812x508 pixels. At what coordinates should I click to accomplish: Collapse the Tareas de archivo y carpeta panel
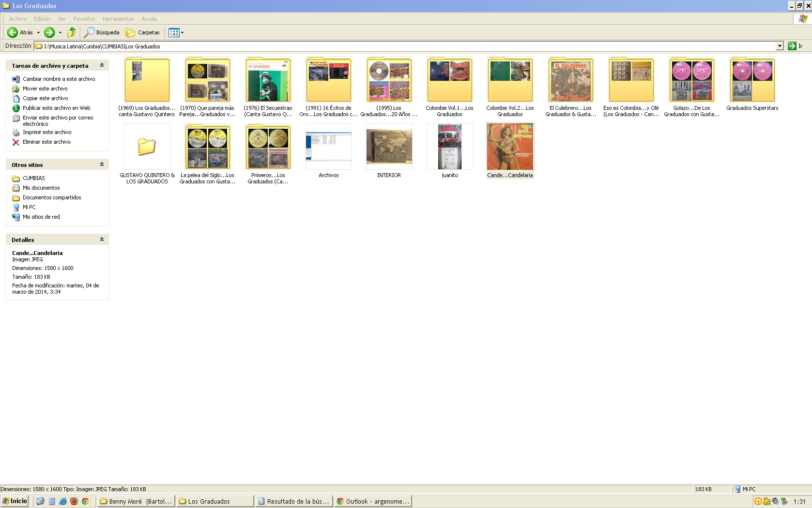[x=102, y=65]
